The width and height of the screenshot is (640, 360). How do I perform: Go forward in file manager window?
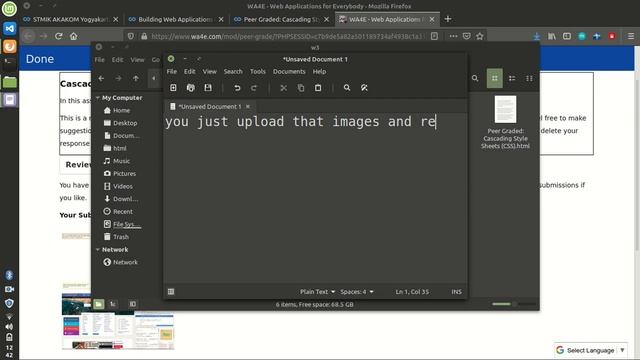click(118, 78)
